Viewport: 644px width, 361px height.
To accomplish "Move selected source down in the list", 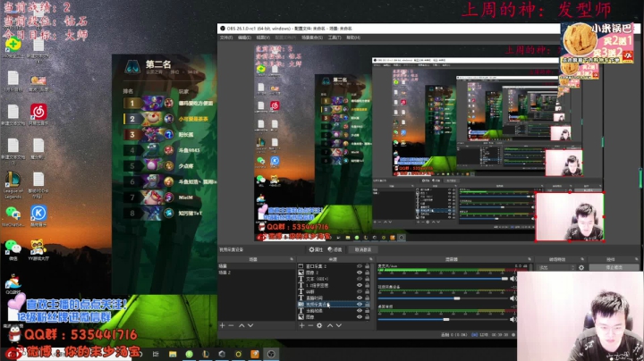I will (x=339, y=325).
